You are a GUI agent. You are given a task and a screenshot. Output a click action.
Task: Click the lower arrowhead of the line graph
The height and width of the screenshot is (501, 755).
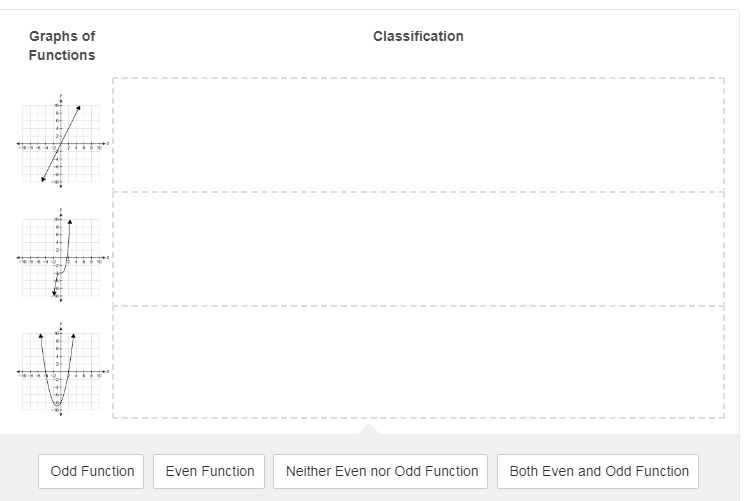click(x=42, y=180)
